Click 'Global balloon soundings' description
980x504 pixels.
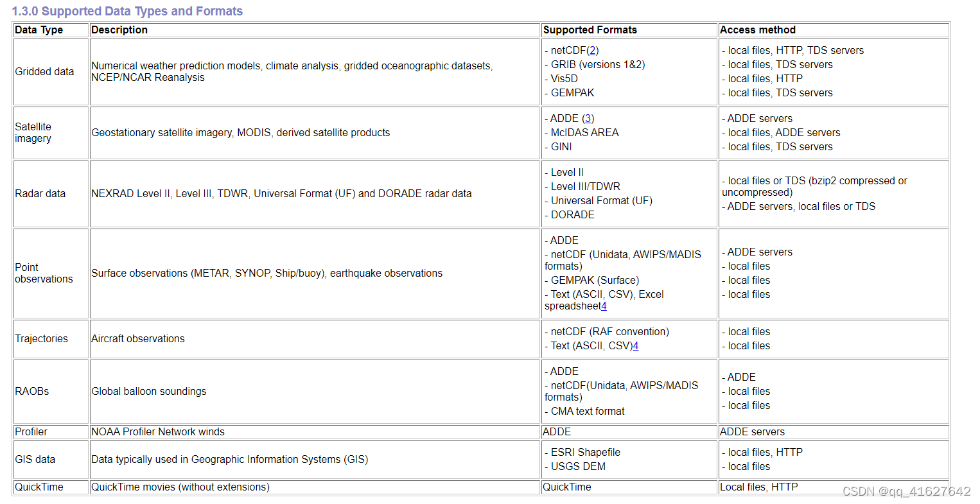click(x=149, y=391)
